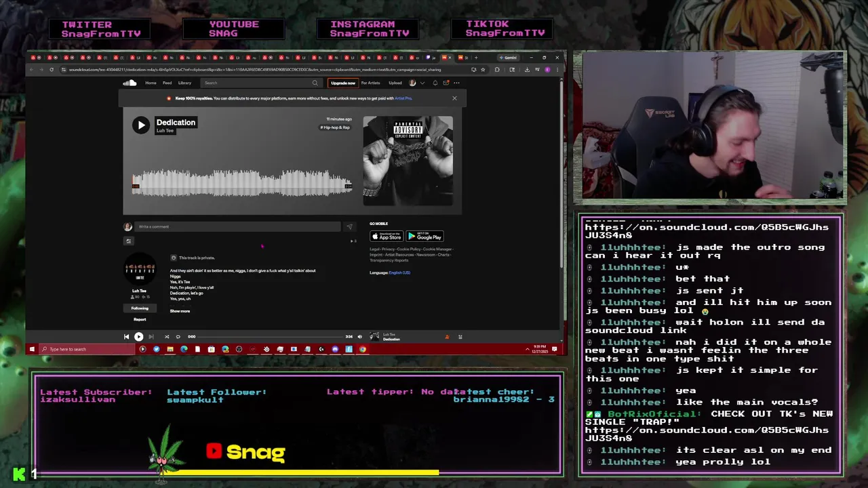Screen dimensions: 868x488
Task: Send the comment with the arrow icon
Action: coord(349,227)
